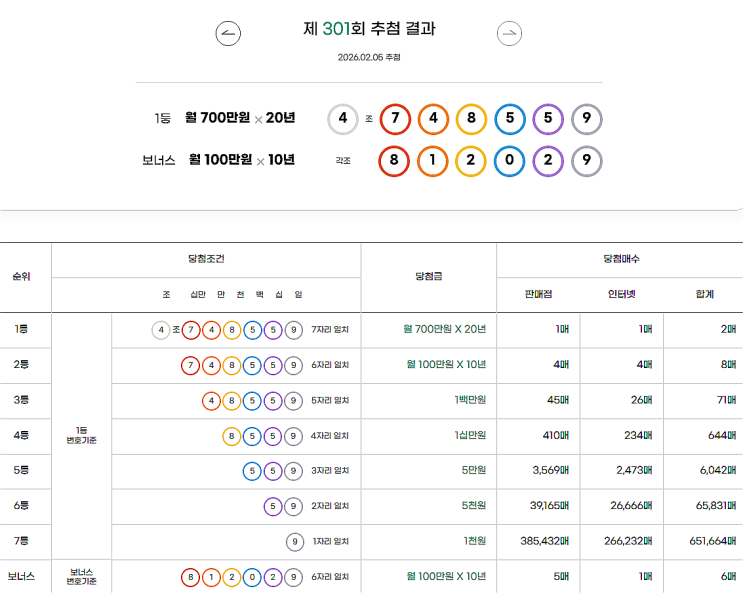
Task: Click the 보너스 번호기준 cell
Action: point(82,576)
